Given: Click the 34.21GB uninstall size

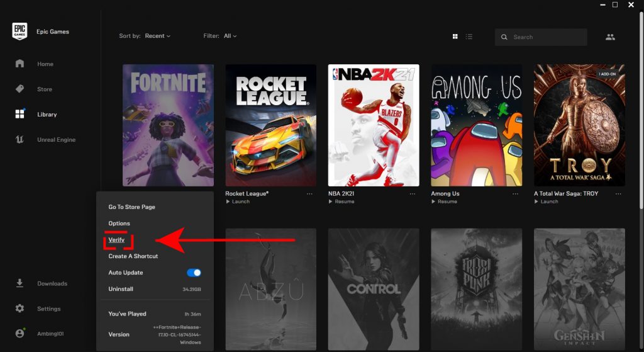Looking at the screenshot, I should coord(192,290).
